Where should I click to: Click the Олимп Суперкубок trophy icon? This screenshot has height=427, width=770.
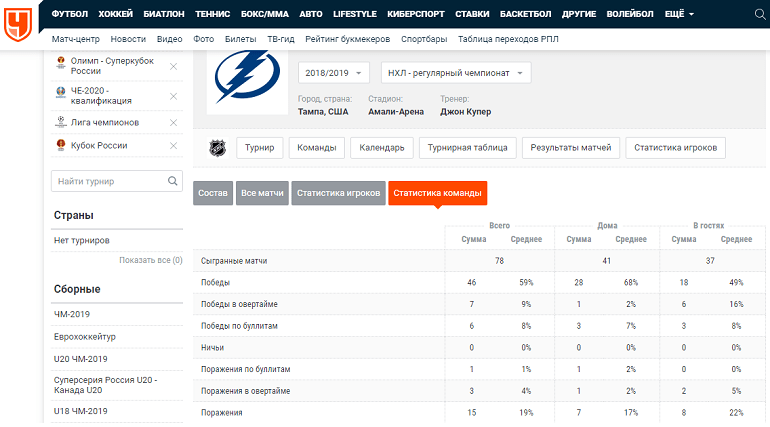(61, 62)
